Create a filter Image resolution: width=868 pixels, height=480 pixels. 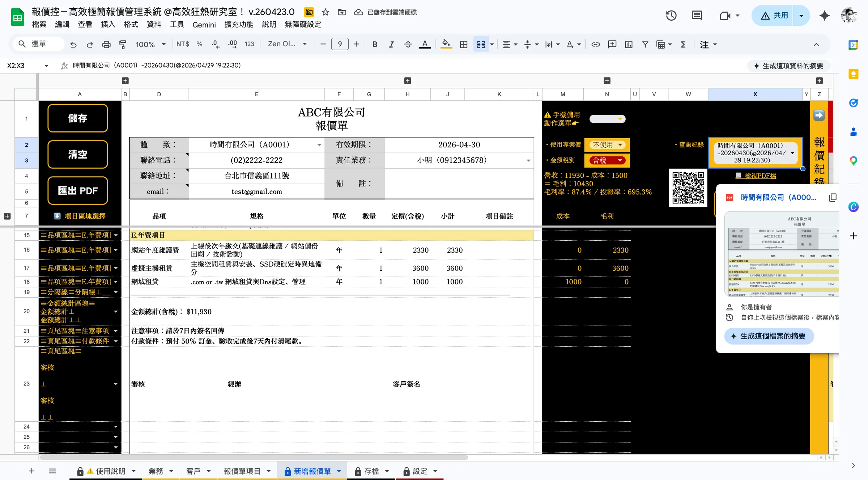point(645,44)
